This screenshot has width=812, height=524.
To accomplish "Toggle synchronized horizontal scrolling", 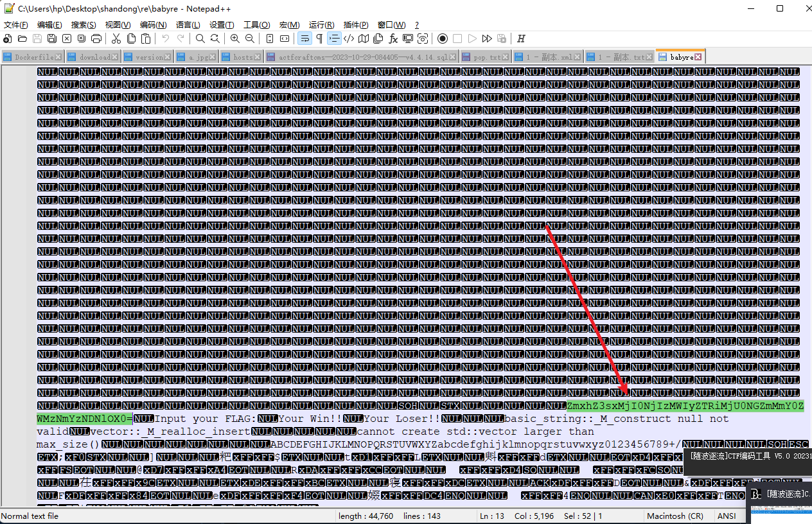I will 285,39.
